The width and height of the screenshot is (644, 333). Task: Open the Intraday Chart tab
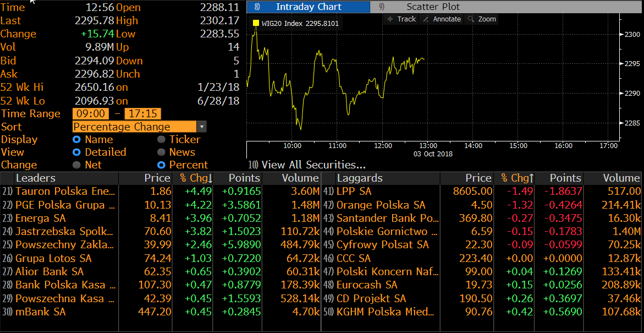coord(309,7)
